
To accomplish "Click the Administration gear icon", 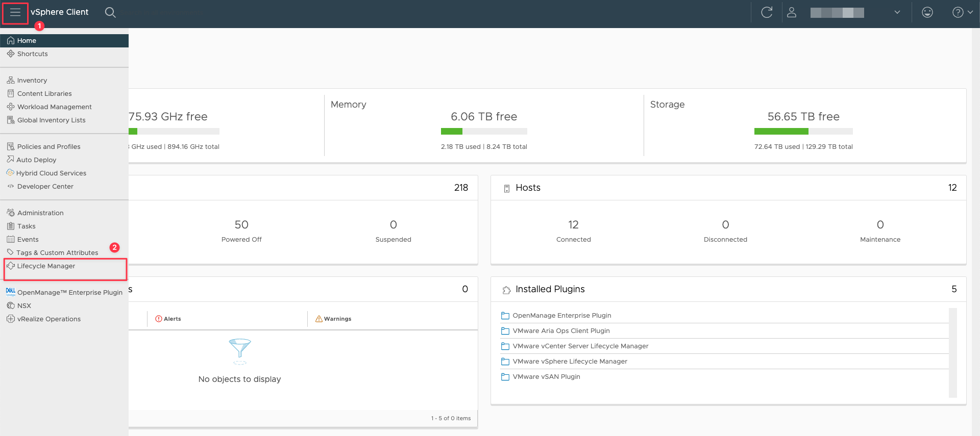I will (11, 213).
